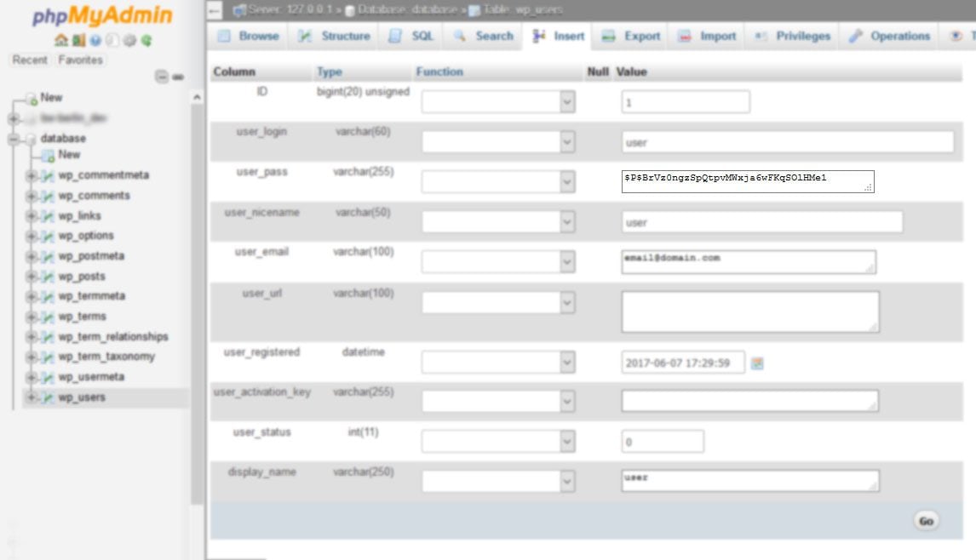Click the Go button
976x560 pixels.
[x=927, y=522]
